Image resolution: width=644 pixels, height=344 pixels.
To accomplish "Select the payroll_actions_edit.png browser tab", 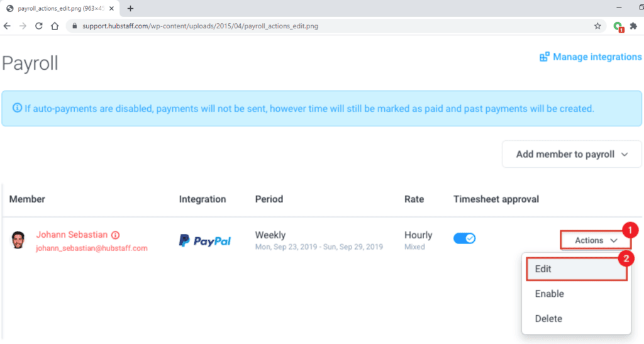I will 60,8.
